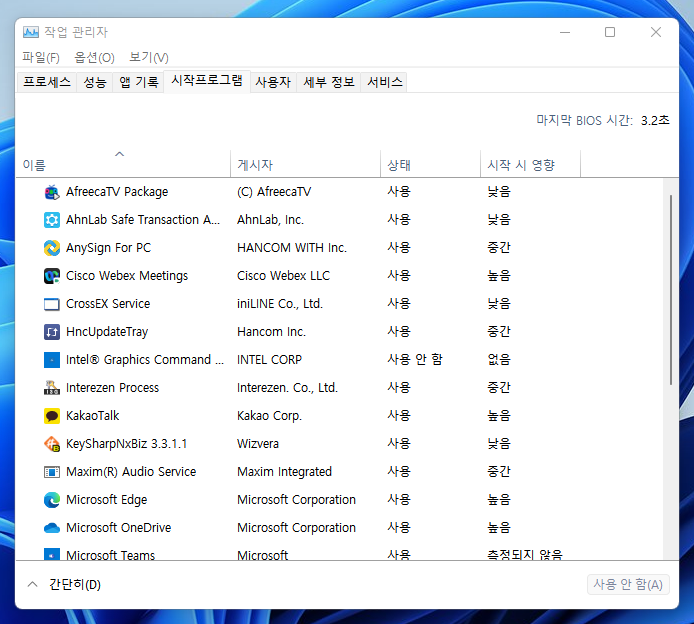Screen dimensions: 694x624
Task: Click the AnySign For PC icon
Action: [x=52, y=248]
